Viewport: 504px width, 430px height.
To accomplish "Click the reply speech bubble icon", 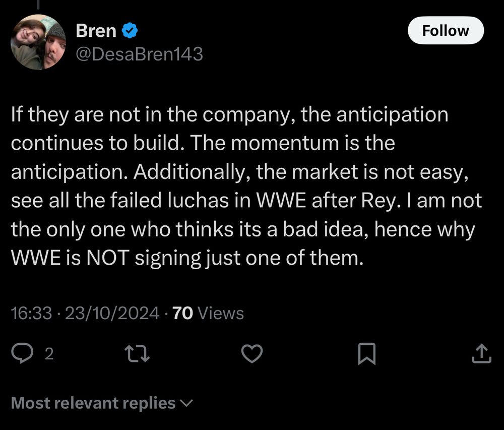I will point(22,354).
